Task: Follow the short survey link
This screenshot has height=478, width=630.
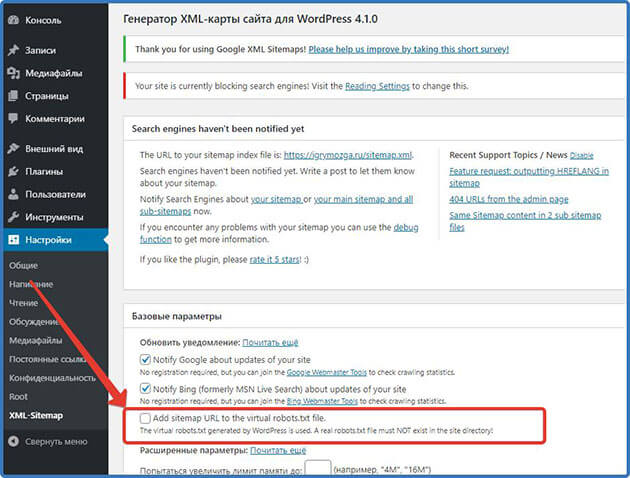Action: [x=409, y=49]
